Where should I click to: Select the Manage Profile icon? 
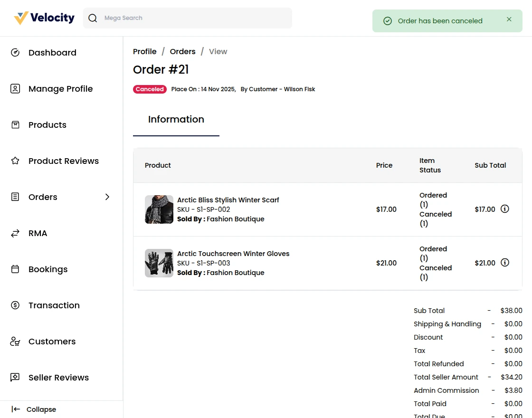point(15,88)
